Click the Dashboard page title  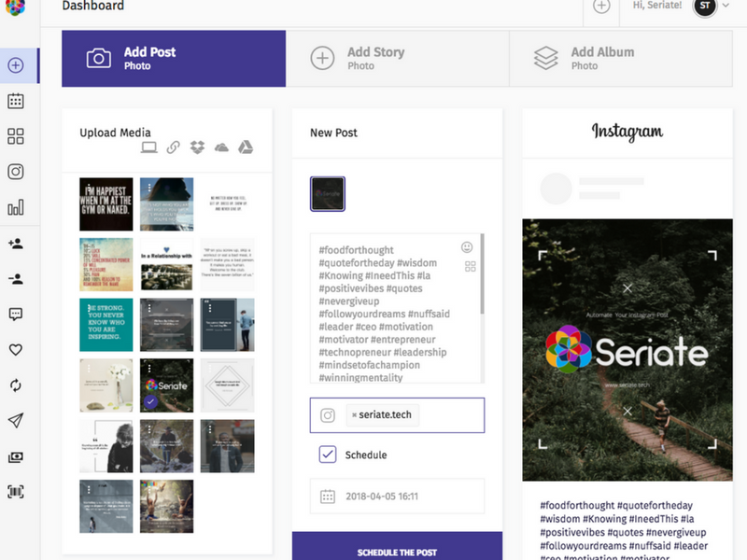click(x=93, y=6)
